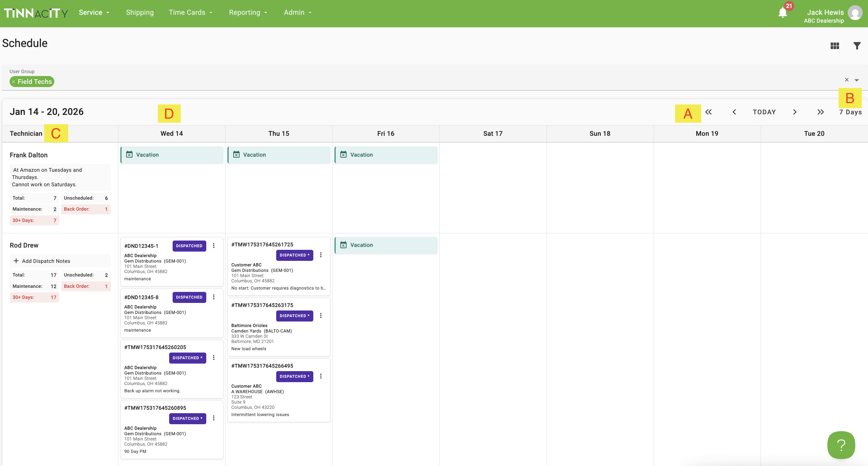Expand the User Group dropdown arrow
This screenshot has height=466, width=868.
tap(857, 80)
